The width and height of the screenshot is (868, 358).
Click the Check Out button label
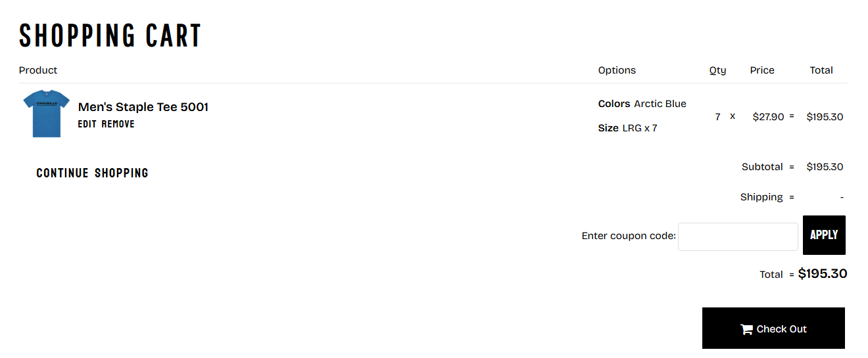pos(781,329)
